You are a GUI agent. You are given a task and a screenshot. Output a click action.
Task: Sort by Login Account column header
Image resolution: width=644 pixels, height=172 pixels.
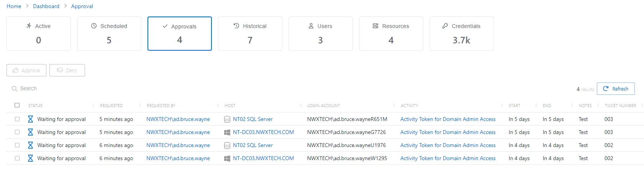click(323, 106)
